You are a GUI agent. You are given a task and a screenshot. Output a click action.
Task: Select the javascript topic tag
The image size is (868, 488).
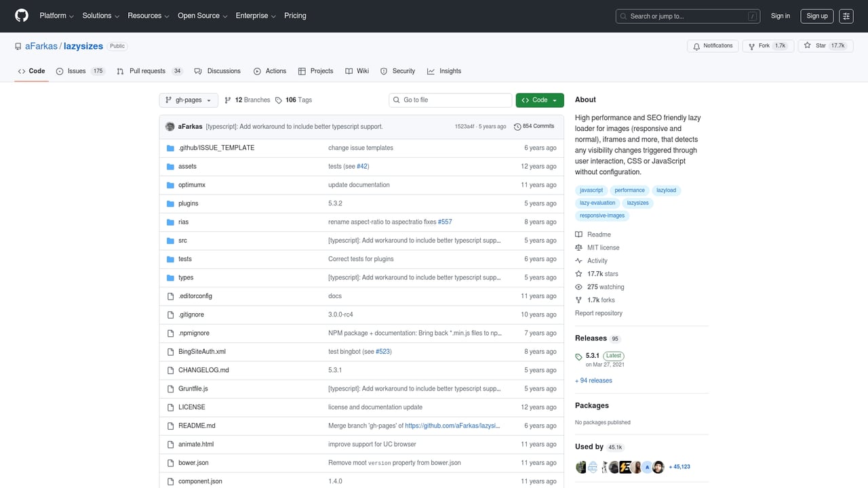pos(591,190)
